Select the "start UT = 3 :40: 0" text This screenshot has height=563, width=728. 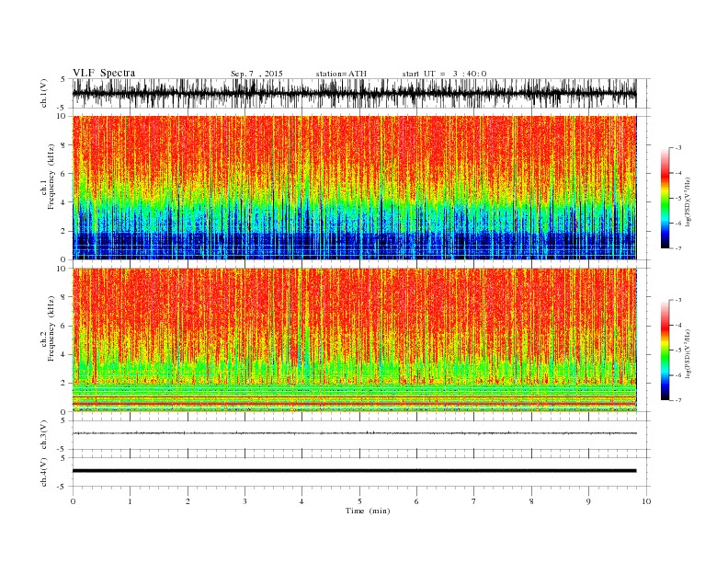[444, 74]
